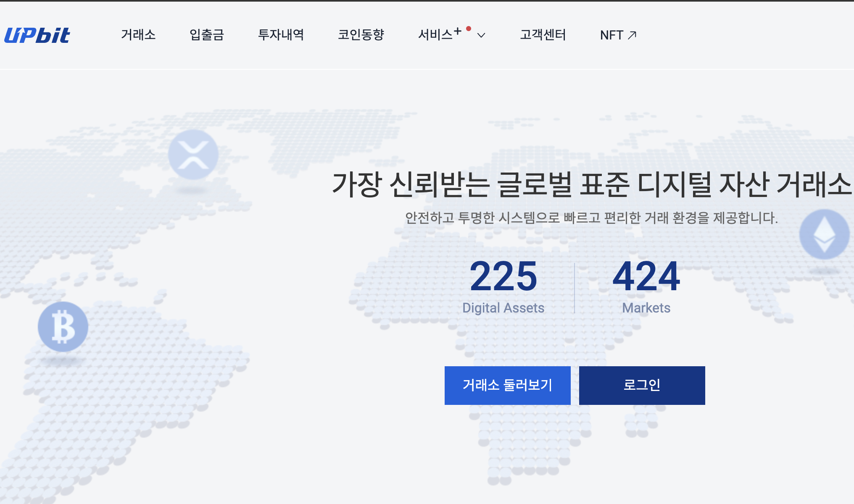
Task: Open the 고객센터 support page
Action: (x=543, y=35)
